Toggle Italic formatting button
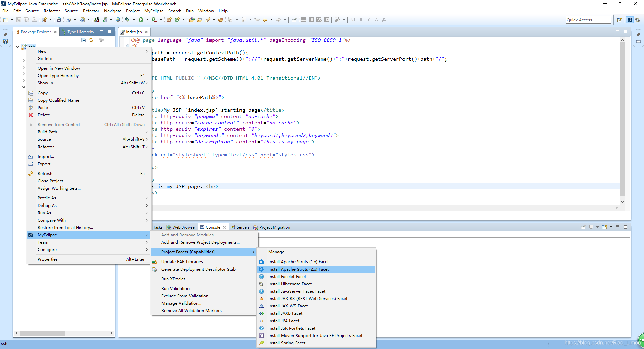Screen dimensions: 644x349 pos(369,20)
